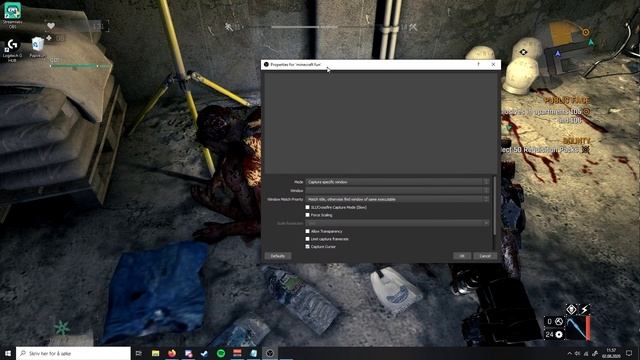
Task: Toggle SLI/Crossfire Capture Mode checkbox
Action: (x=307, y=207)
